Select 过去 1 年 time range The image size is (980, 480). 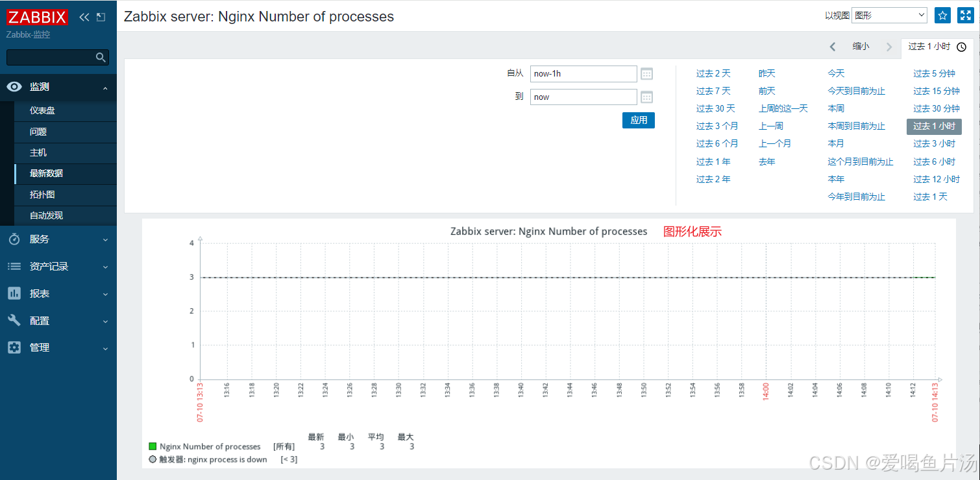pos(713,162)
